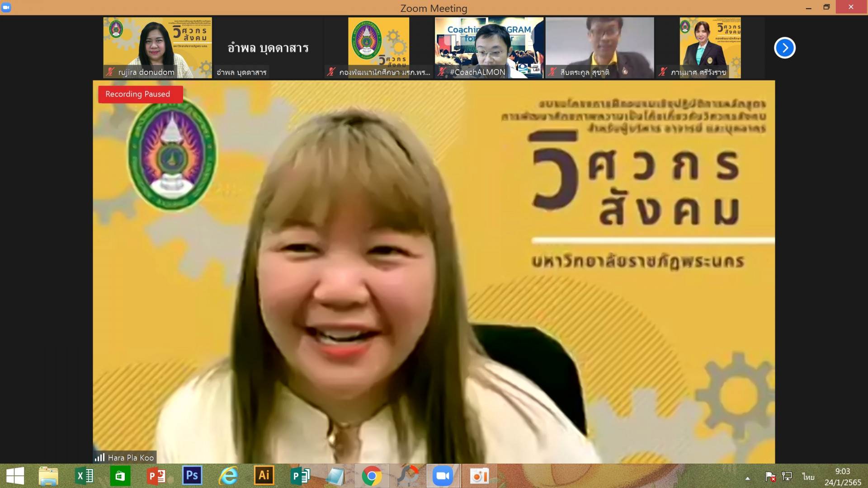Open Photoshop from the taskbar
Image resolution: width=868 pixels, height=488 pixels.
point(192,476)
